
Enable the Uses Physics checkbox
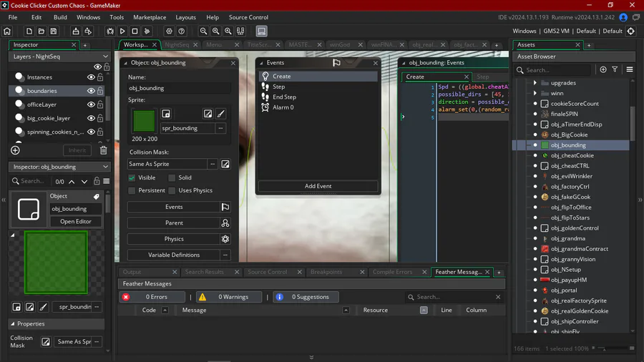(x=172, y=190)
